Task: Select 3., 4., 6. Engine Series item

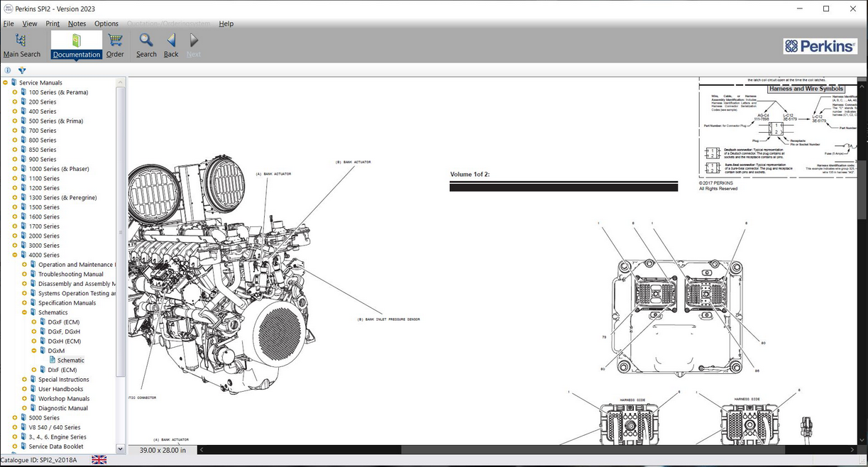Action: 57,437
